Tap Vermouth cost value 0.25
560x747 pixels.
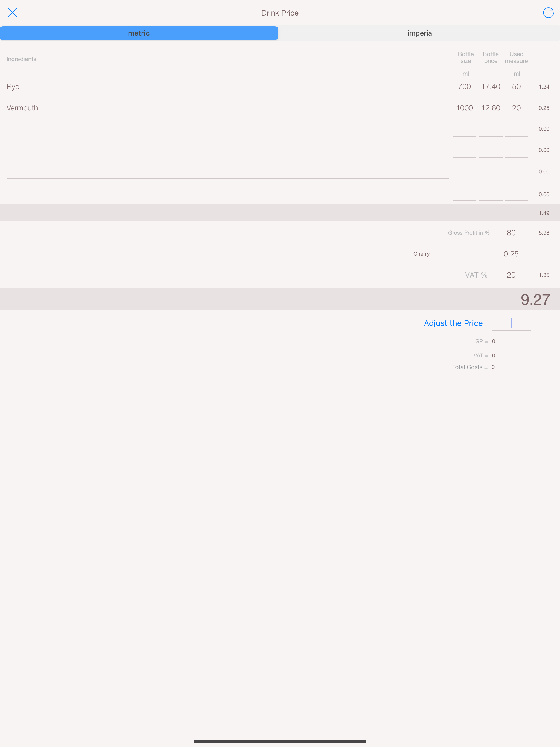544,108
